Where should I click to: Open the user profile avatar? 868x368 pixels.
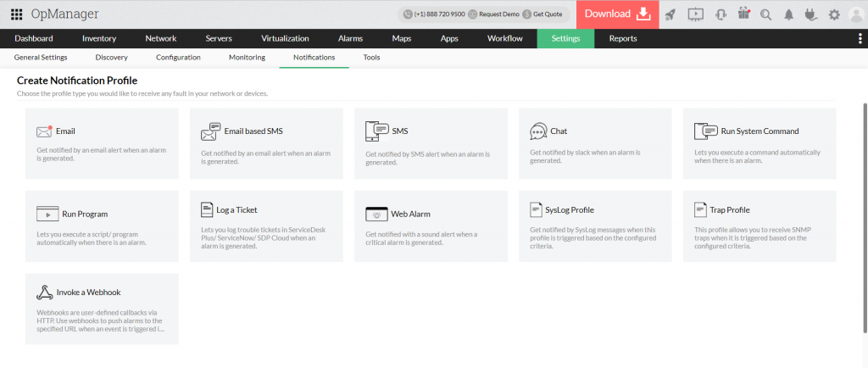pos(855,14)
